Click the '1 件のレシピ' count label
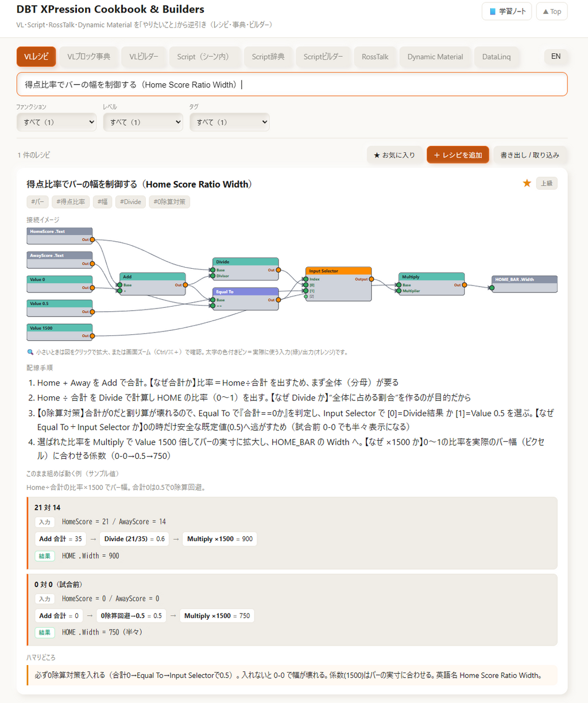Screen dimensions: 588x703 [34, 155]
